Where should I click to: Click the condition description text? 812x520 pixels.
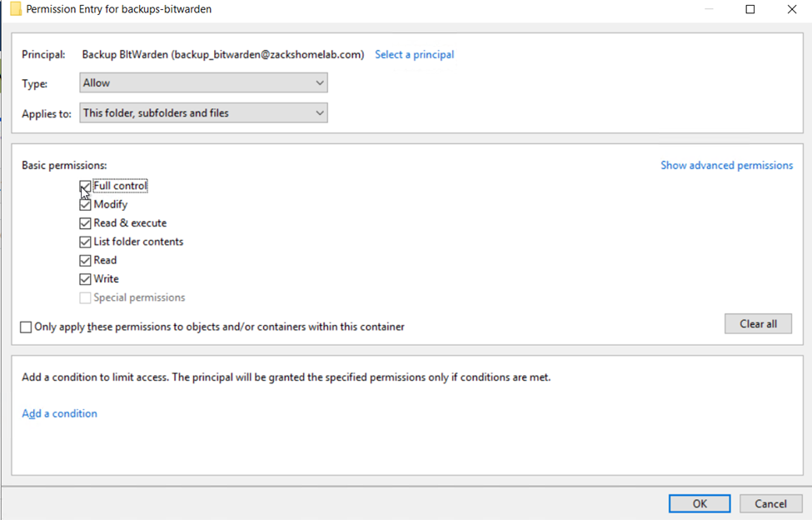(x=286, y=377)
